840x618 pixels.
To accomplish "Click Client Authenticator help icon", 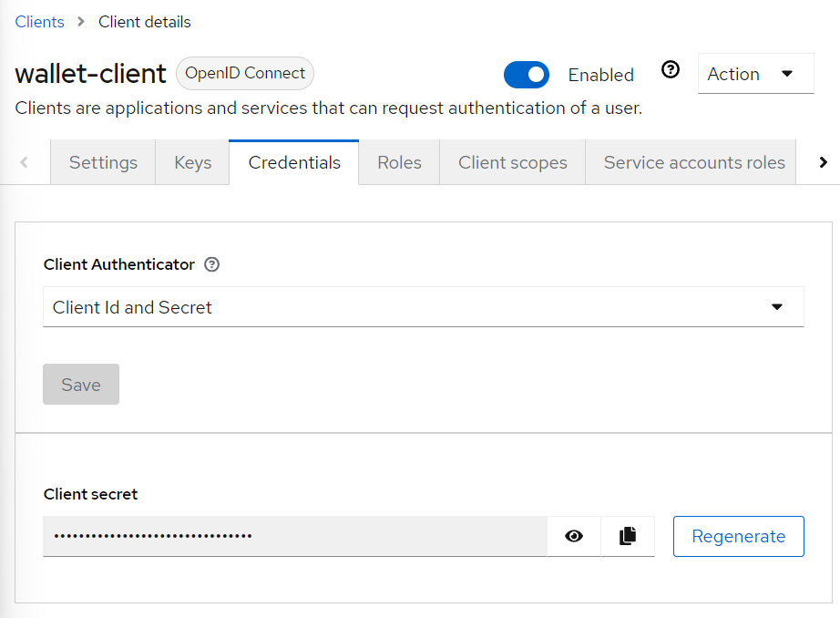I will click(212, 265).
